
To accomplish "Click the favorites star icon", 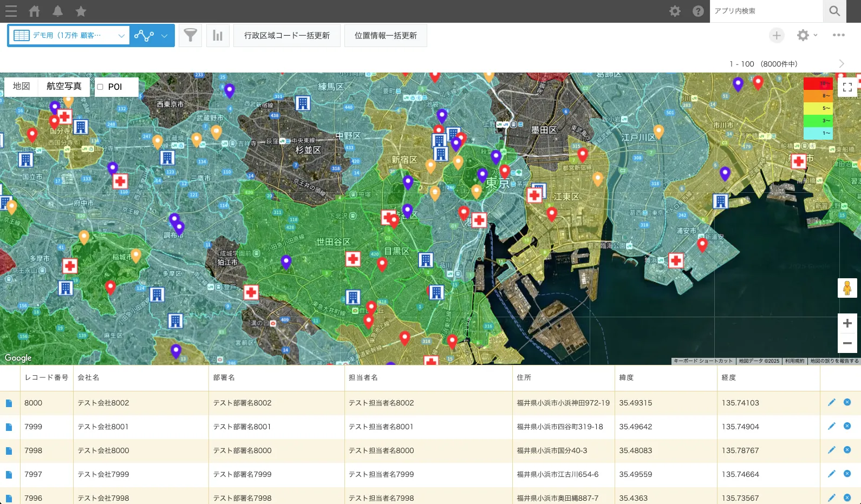I will click(x=81, y=11).
